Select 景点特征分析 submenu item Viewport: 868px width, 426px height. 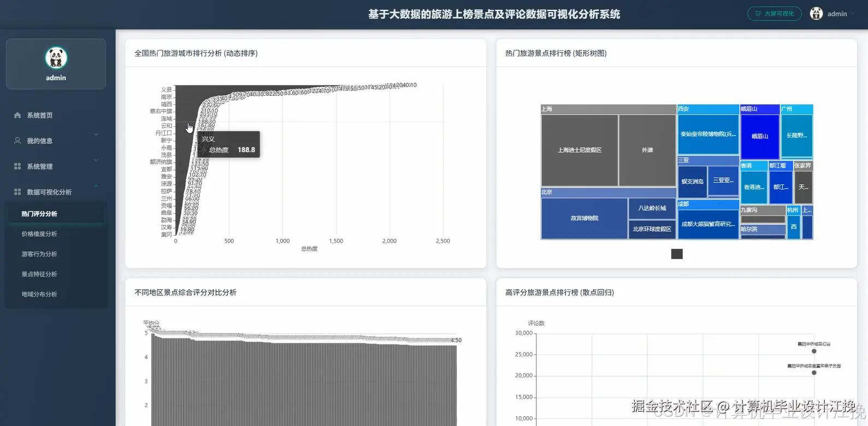click(x=56, y=275)
